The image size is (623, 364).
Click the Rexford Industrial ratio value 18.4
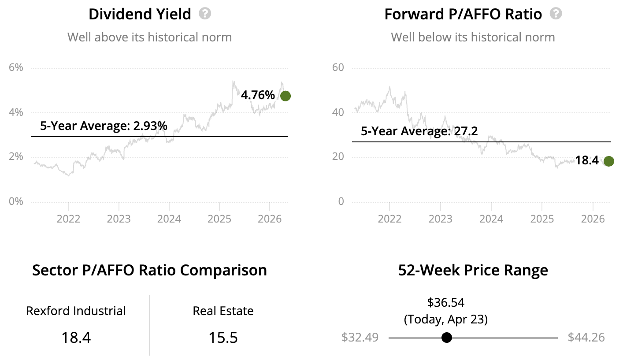click(76, 338)
